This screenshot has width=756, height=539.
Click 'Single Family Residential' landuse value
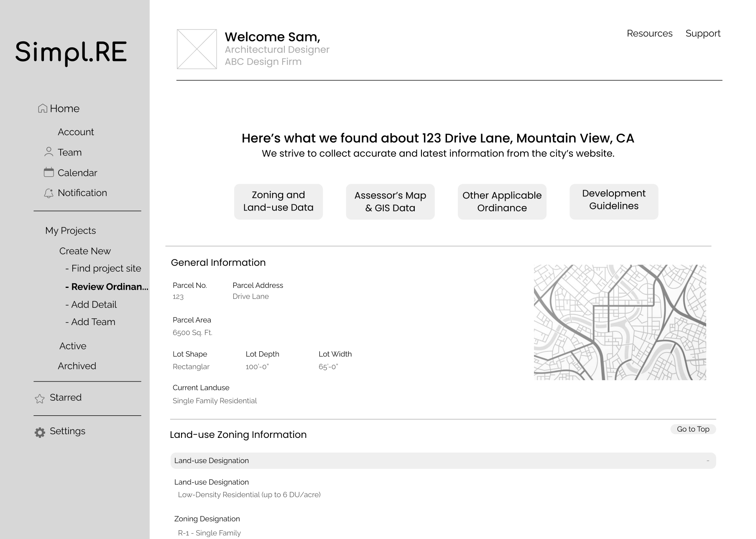coord(215,401)
